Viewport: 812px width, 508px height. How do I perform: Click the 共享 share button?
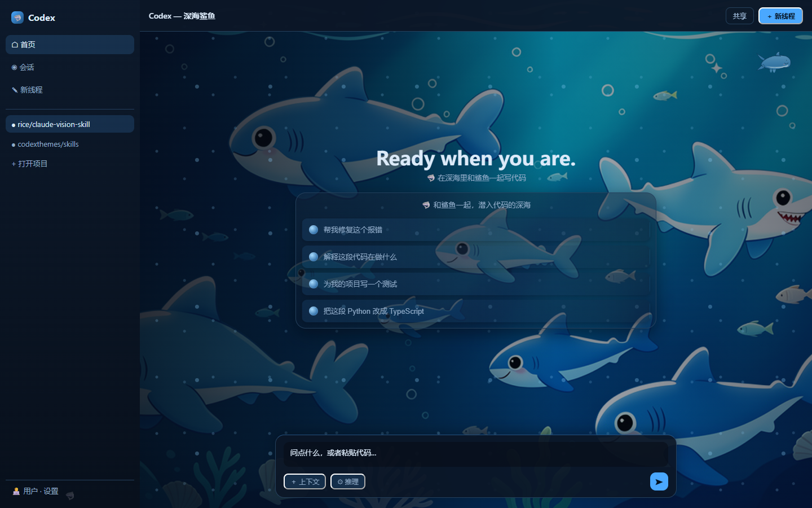(740, 16)
